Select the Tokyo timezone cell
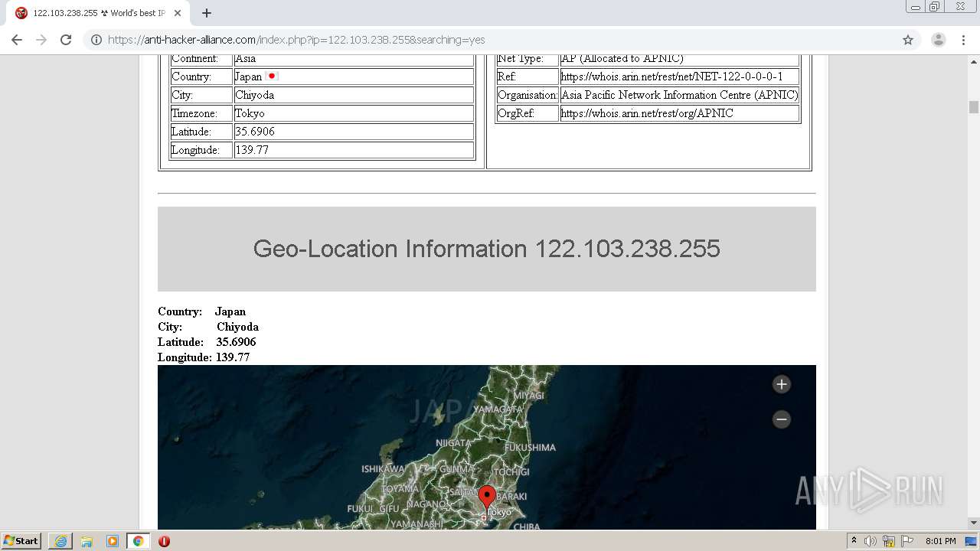Screen dimensions: 980x551 (354, 113)
